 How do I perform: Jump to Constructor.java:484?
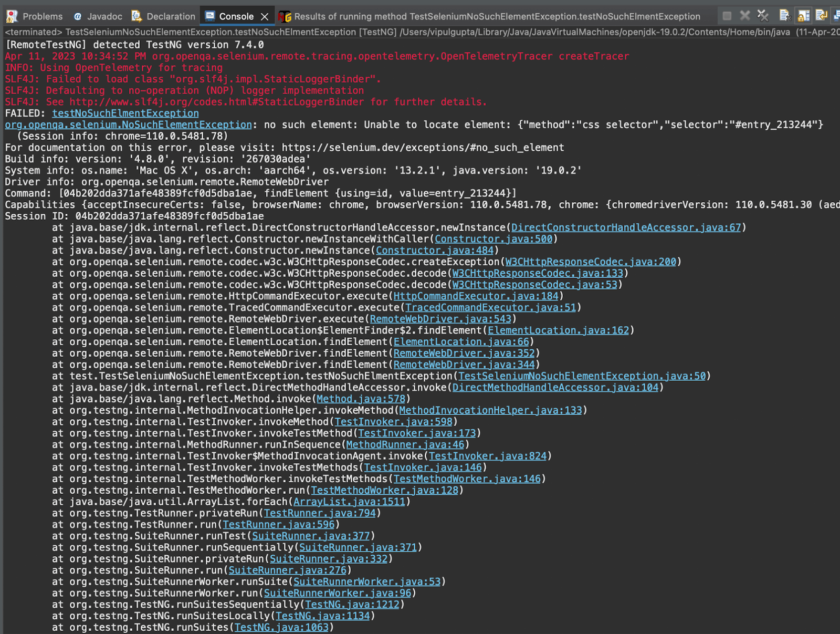(x=435, y=251)
